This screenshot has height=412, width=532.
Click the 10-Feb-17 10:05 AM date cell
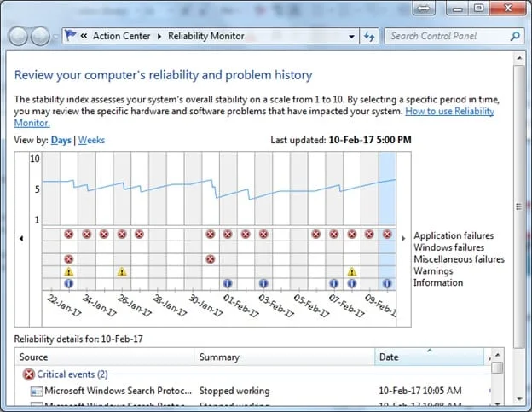pos(420,391)
